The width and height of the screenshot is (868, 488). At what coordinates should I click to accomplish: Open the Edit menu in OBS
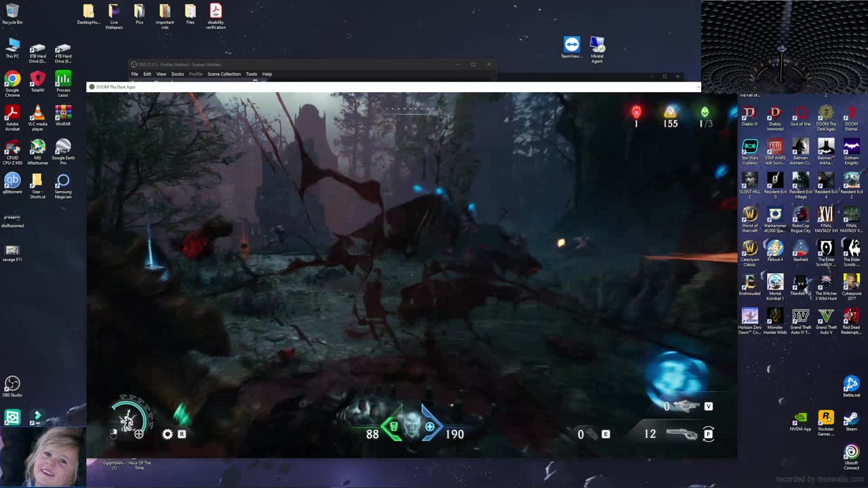click(147, 74)
